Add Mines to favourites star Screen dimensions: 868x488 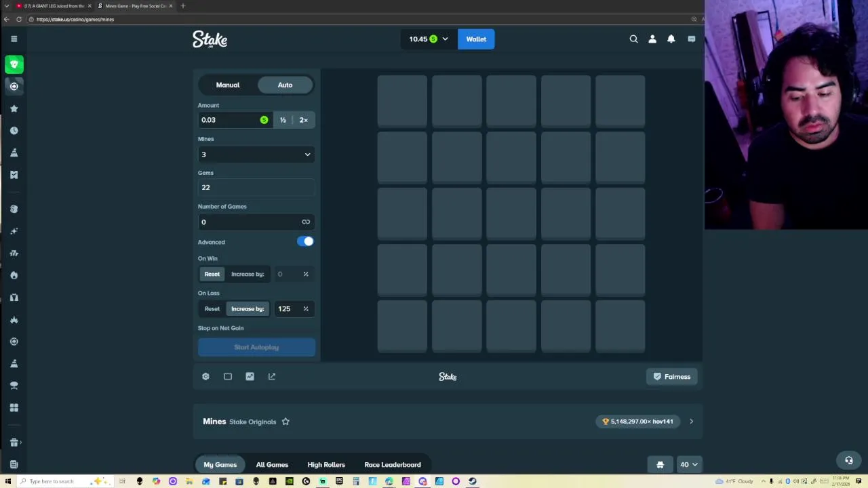coord(285,422)
